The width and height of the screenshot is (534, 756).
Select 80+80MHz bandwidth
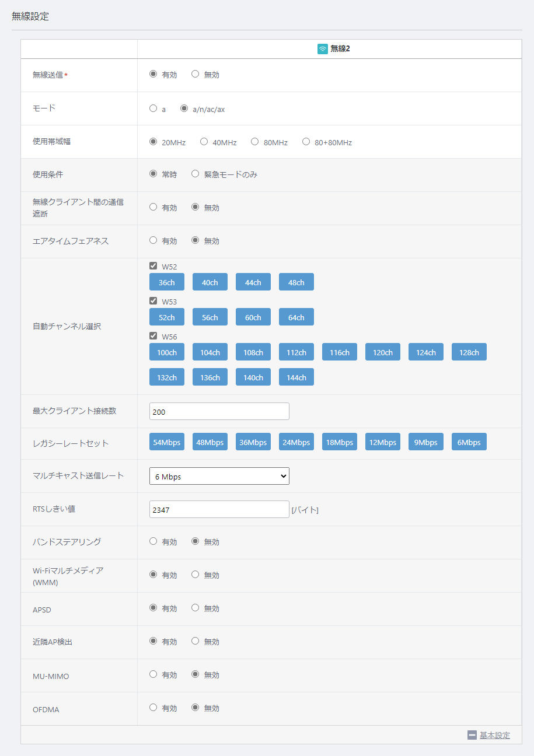pos(306,142)
